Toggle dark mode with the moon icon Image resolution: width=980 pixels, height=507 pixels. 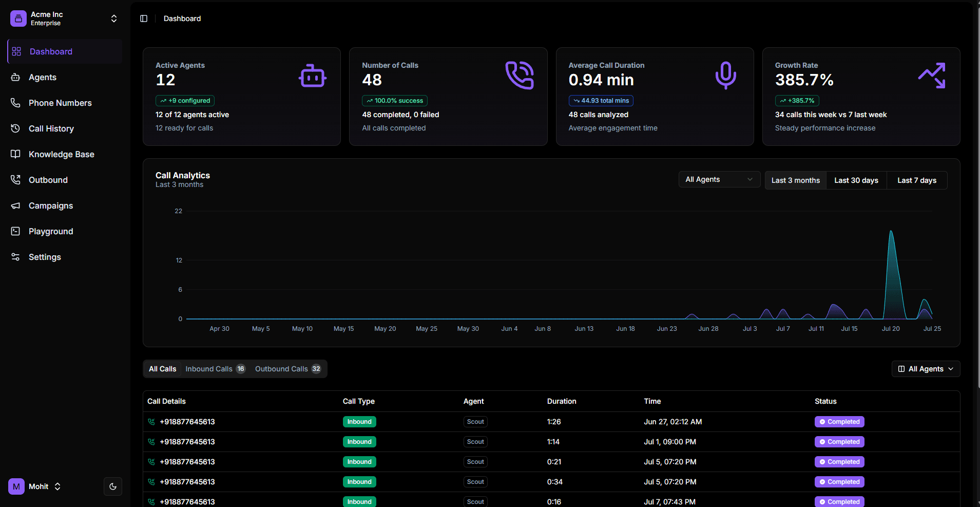113,486
